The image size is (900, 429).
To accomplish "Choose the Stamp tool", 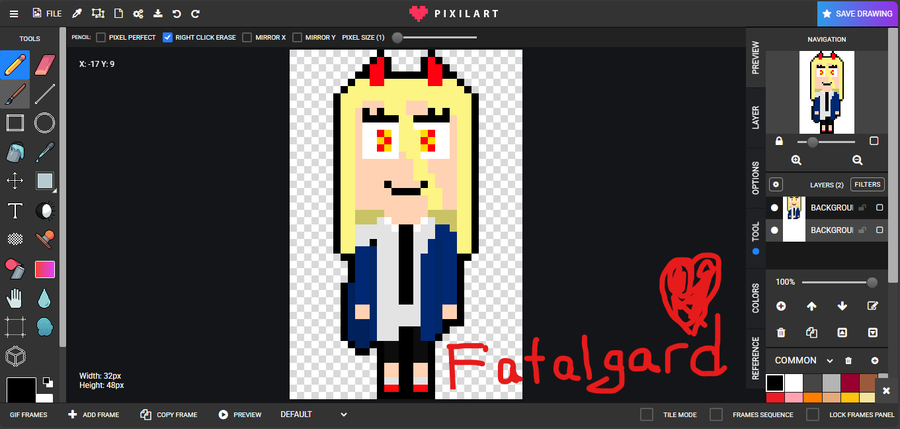I will 45,239.
